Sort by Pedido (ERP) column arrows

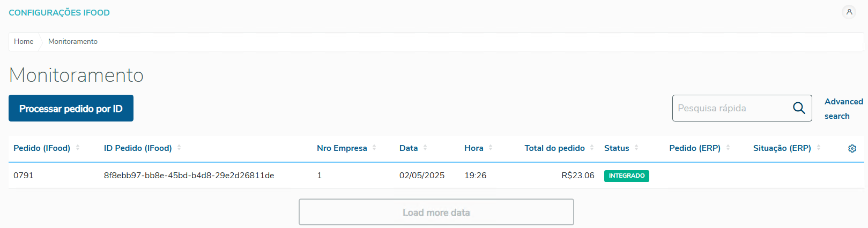(728, 148)
